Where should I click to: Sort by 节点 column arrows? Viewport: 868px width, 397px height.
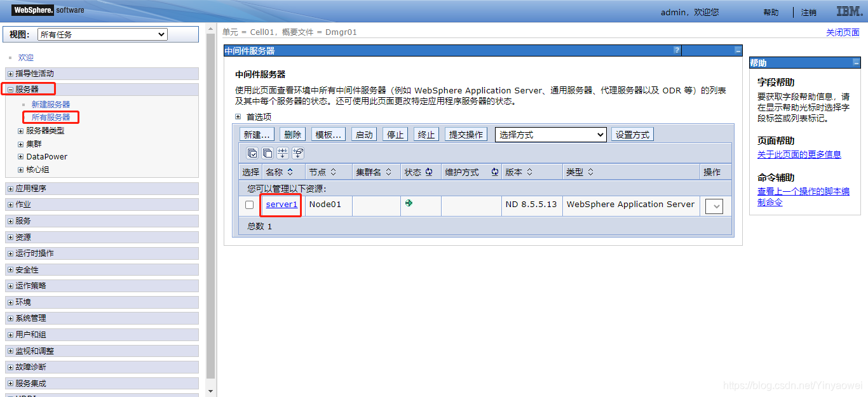click(x=333, y=172)
